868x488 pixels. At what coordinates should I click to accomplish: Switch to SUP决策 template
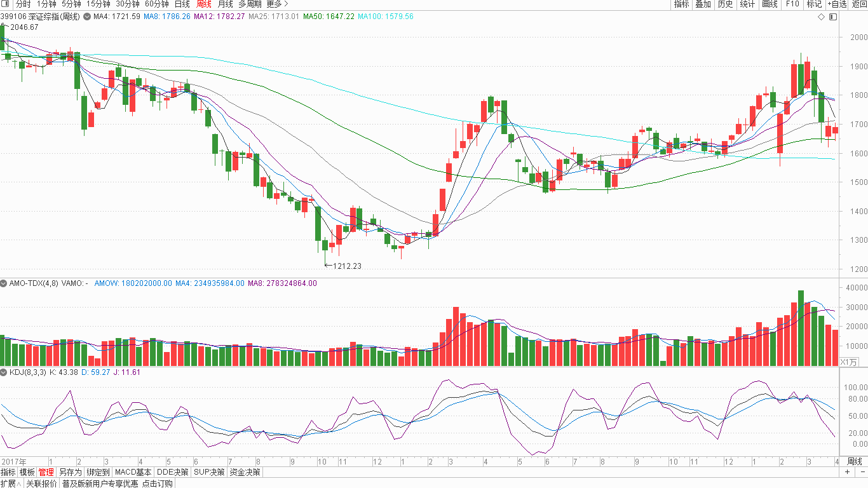[x=209, y=472]
